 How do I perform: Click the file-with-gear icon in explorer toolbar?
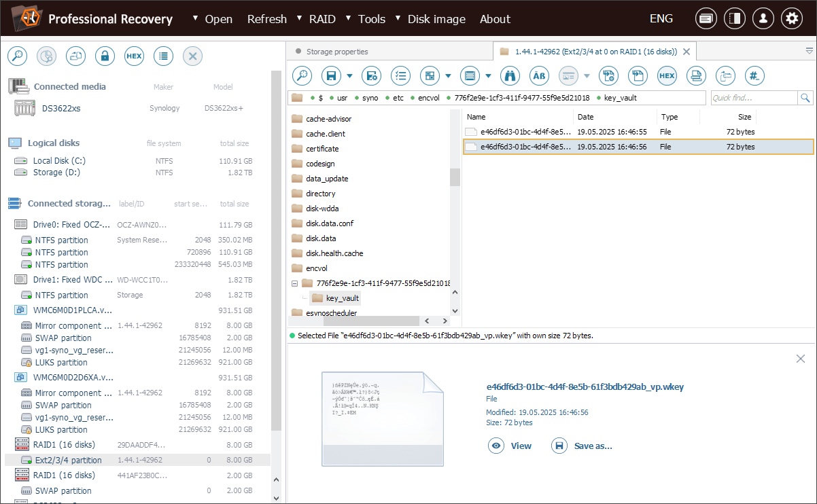click(x=608, y=75)
